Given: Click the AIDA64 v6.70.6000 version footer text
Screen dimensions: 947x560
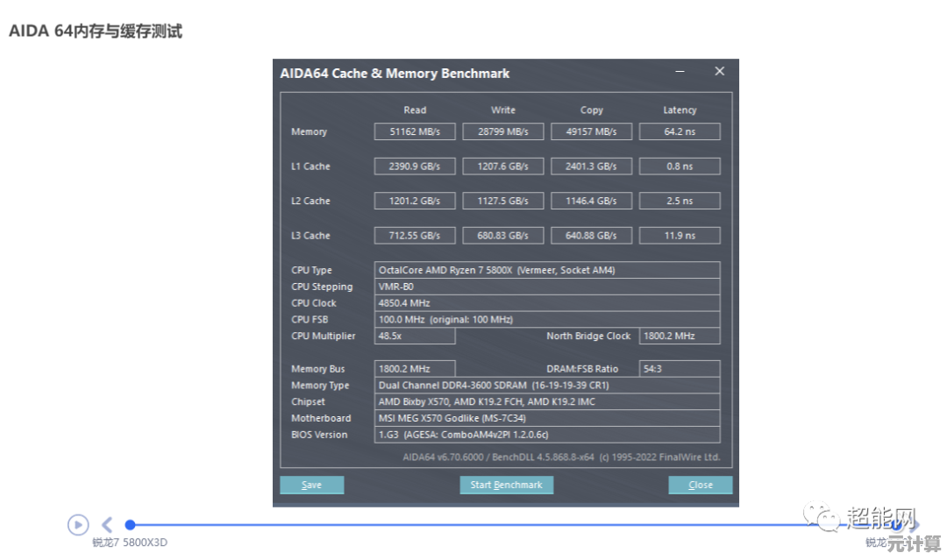Looking at the screenshot, I should point(561,457).
